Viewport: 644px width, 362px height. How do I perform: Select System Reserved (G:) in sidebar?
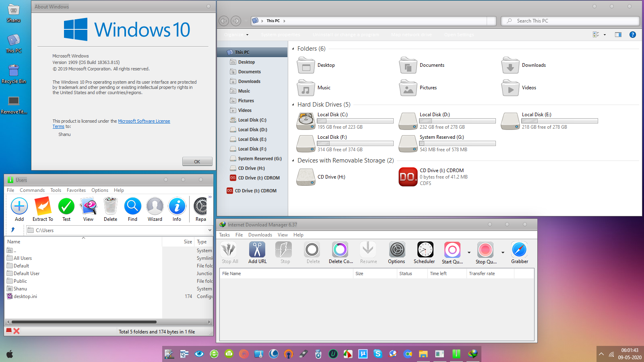tap(255, 158)
